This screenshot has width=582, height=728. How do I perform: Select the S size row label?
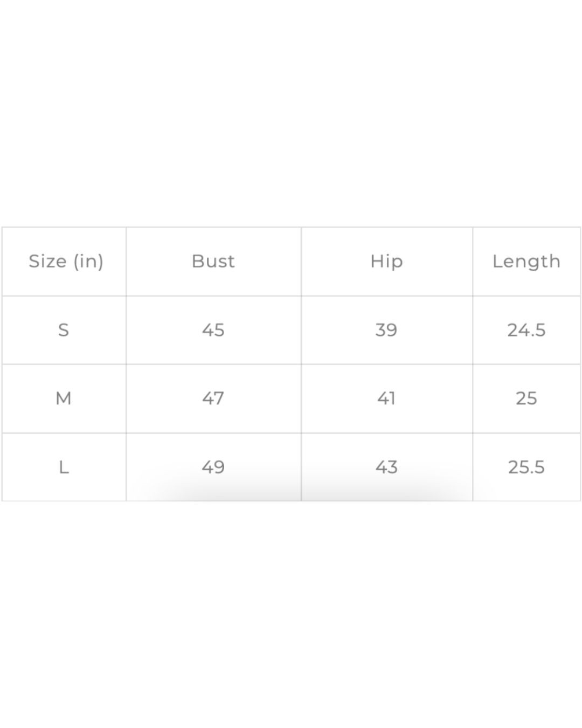coord(64,330)
